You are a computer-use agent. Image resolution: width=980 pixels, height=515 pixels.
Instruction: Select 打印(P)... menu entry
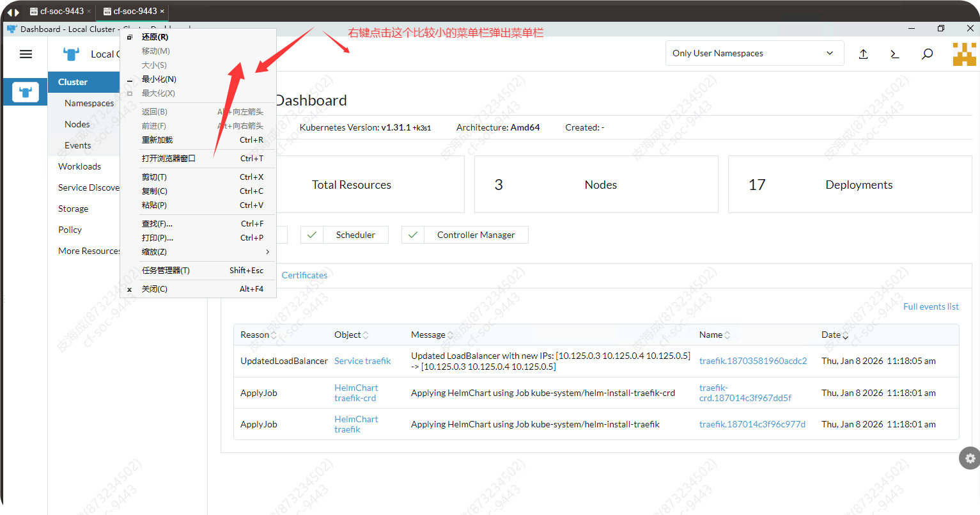pyautogui.click(x=198, y=238)
